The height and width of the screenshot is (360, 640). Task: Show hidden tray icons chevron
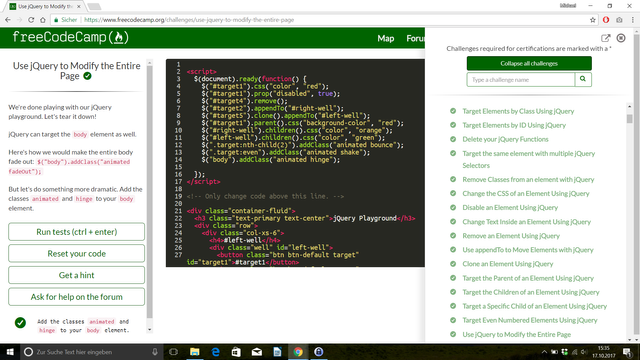pos(544,352)
